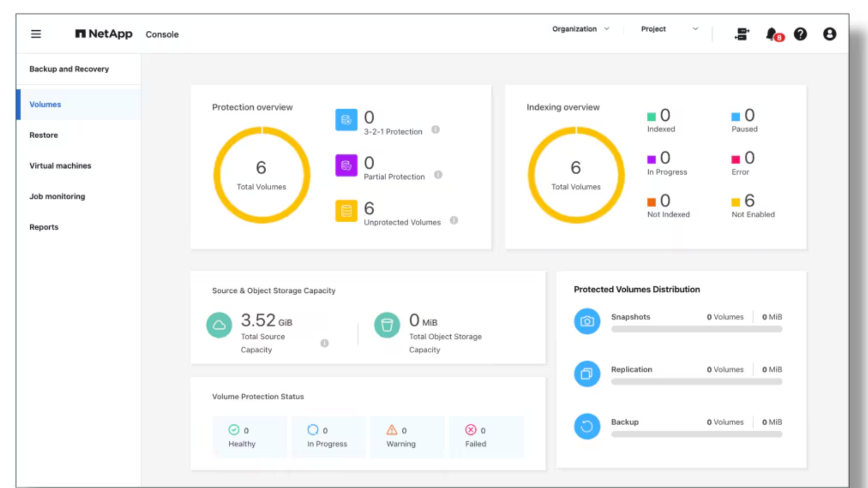Select Restore in the sidebar

(x=43, y=135)
